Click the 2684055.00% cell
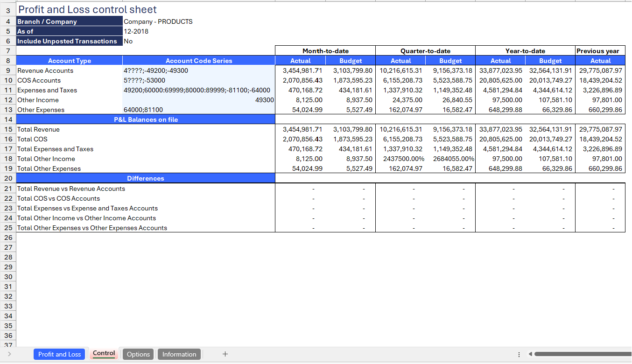This screenshot has height=364, width=632. point(450,159)
